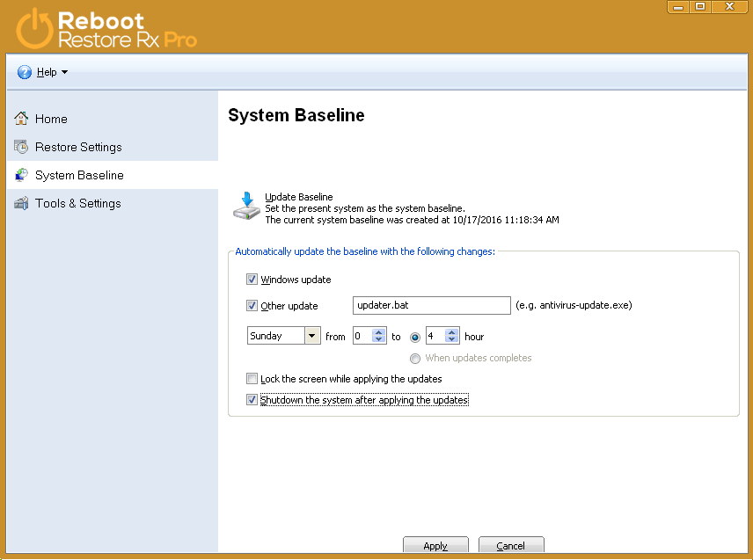Click the Automatically update the baseline label

point(365,251)
